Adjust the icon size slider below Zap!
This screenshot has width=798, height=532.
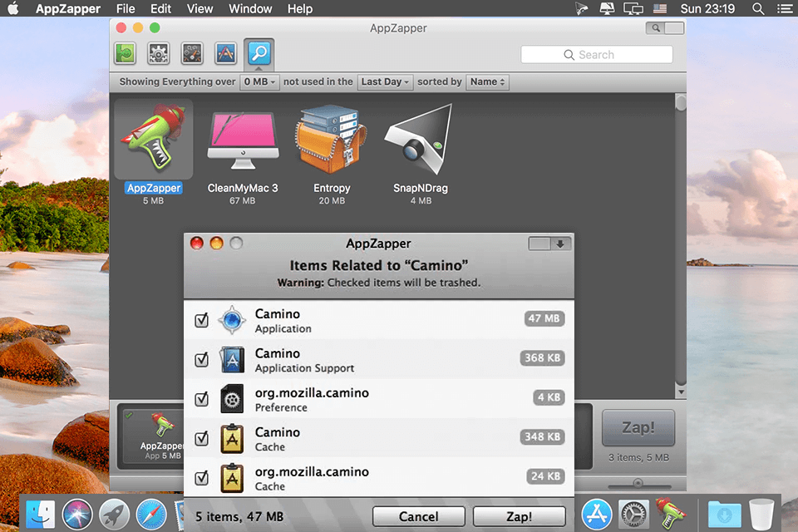(638, 483)
